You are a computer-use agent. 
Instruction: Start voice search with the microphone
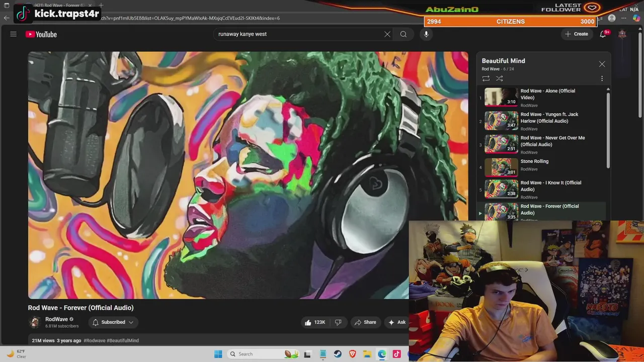(426, 34)
